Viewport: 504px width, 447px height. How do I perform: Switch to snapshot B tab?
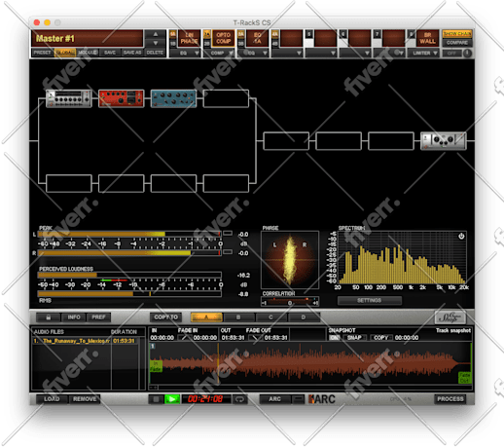(x=238, y=317)
